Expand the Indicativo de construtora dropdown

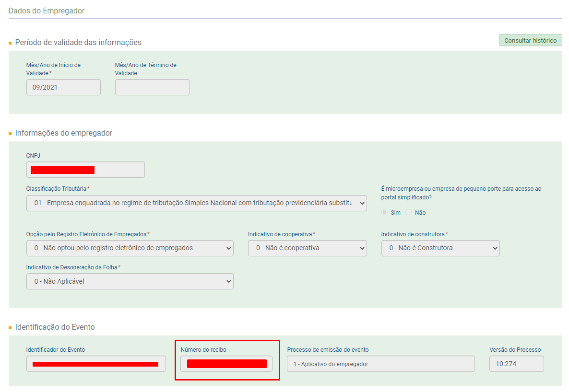[440, 248]
